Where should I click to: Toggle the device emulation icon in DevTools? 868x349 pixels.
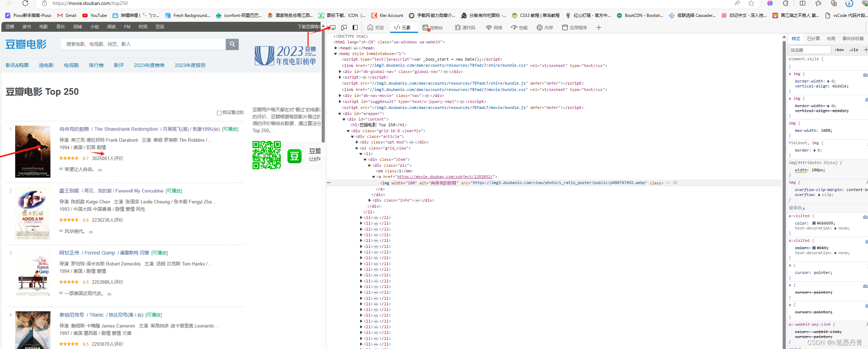point(344,27)
